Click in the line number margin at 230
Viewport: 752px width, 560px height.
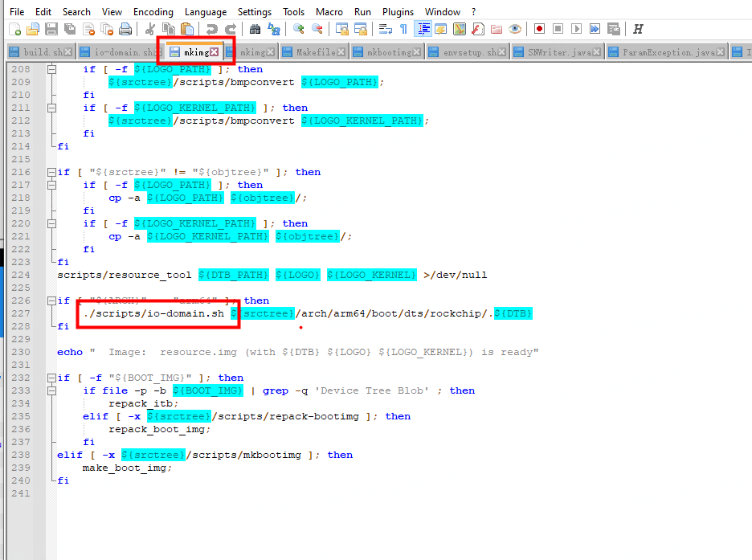tap(21, 352)
